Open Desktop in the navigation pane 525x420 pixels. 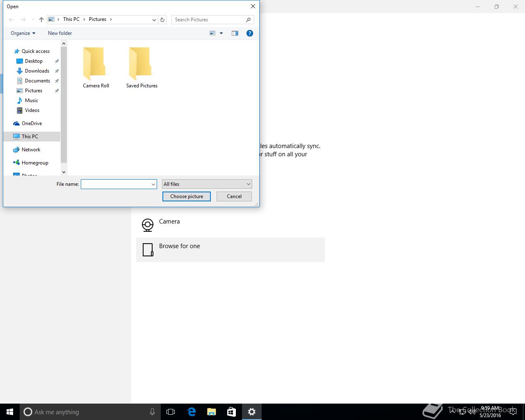pyautogui.click(x=34, y=61)
